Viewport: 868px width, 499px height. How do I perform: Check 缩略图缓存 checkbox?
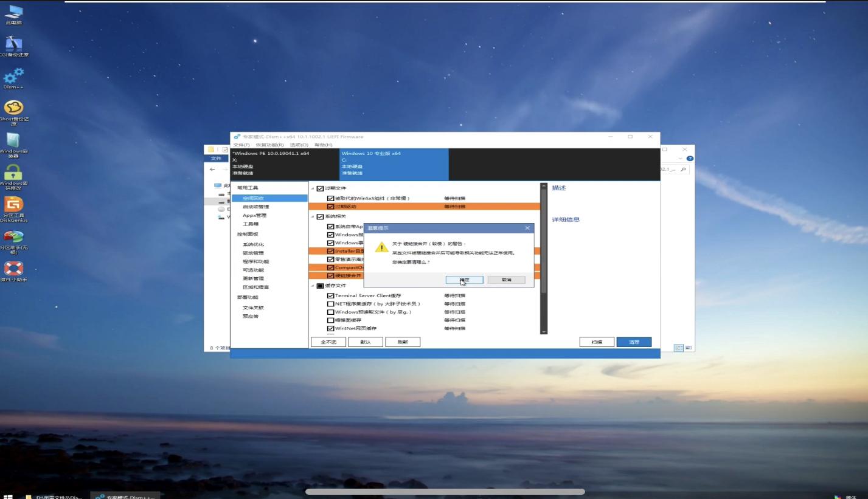(x=330, y=320)
